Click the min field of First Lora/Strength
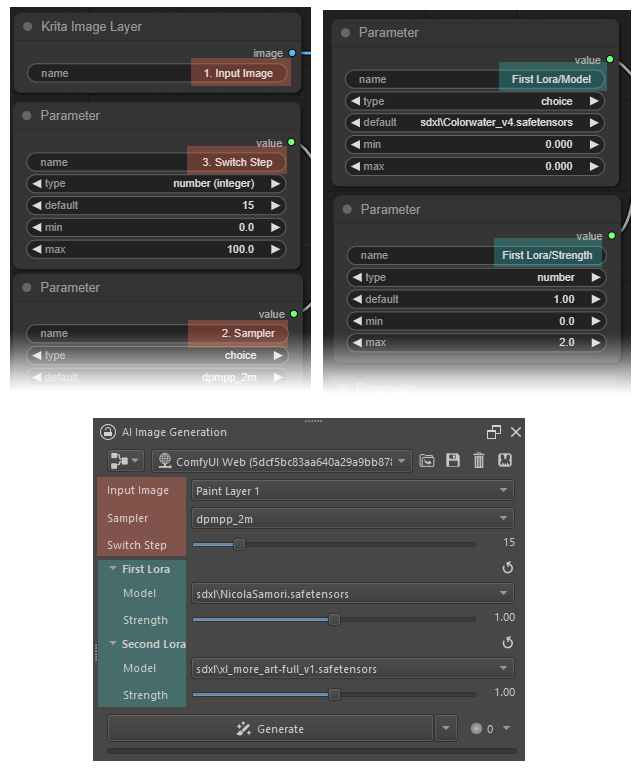The image size is (640, 768). [476, 321]
